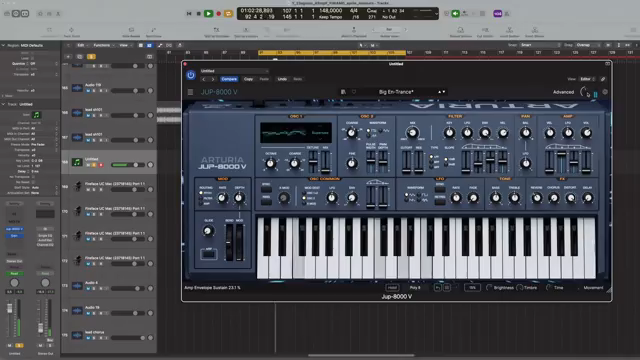
Task: Open the Poly 8 polyphony dropdown
Action: pos(415,288)
